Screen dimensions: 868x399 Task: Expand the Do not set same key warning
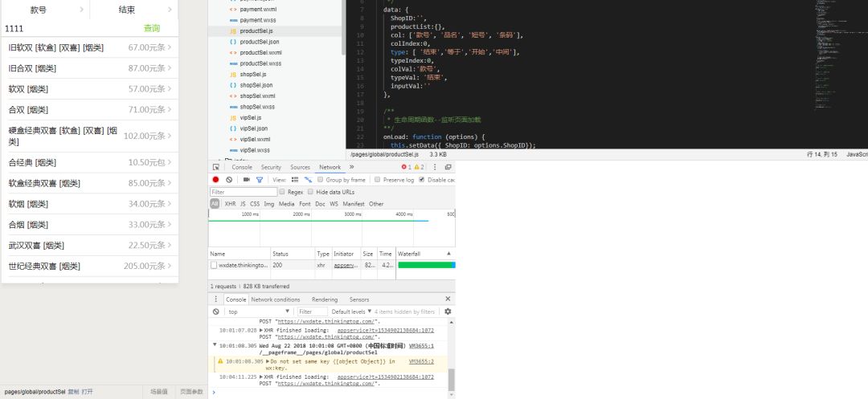pyautogui.click(x=268, y=361)
